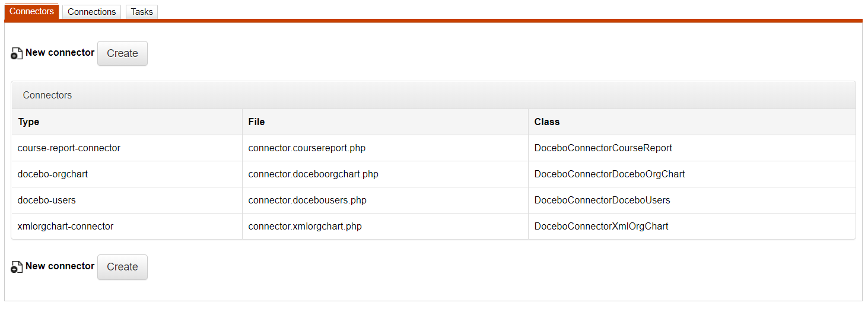The image size is (868, 309).
Task: Open the Tasks tab
Action: 142,12
